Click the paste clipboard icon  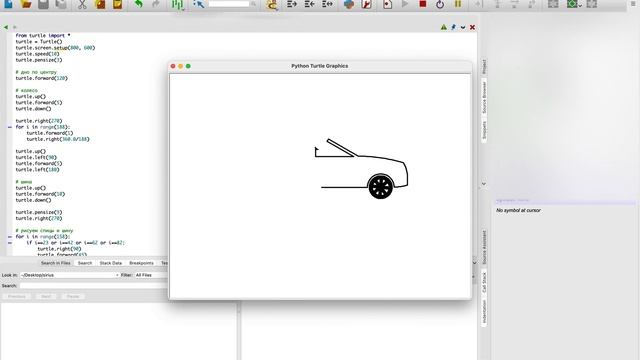click(118, 4)
